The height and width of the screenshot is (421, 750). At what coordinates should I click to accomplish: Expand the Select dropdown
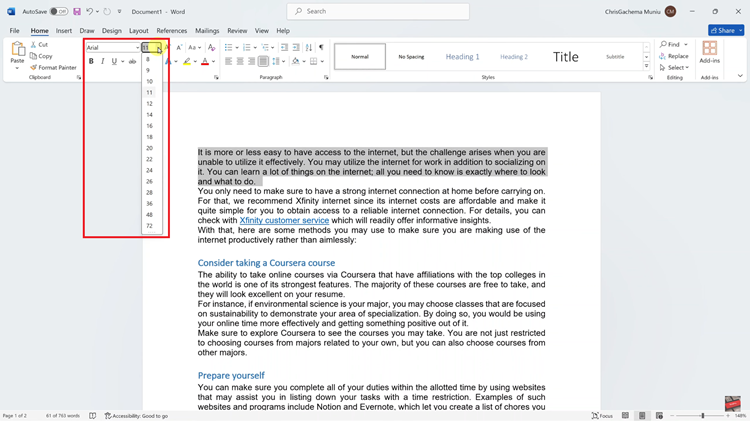(x=674, y=67)
